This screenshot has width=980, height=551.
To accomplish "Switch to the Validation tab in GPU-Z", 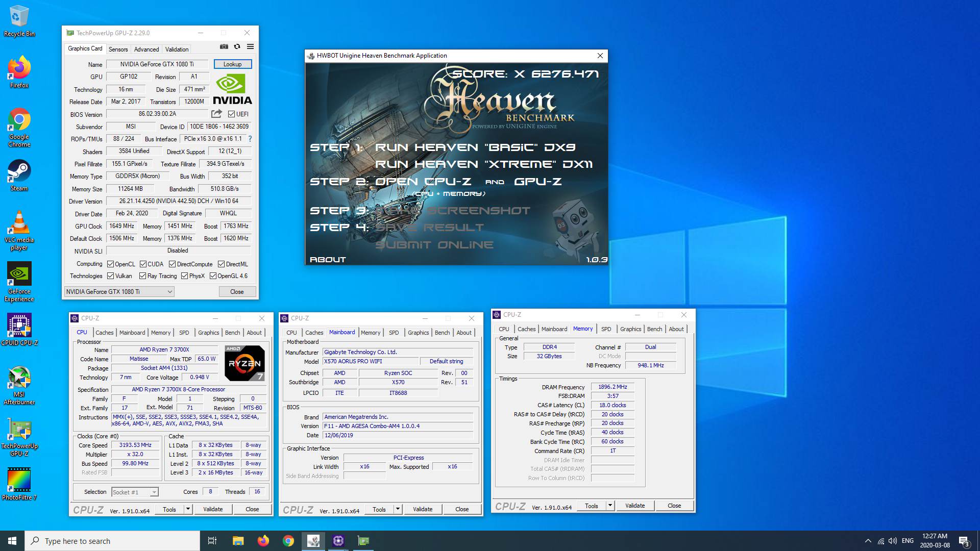I will coord(177,49).
